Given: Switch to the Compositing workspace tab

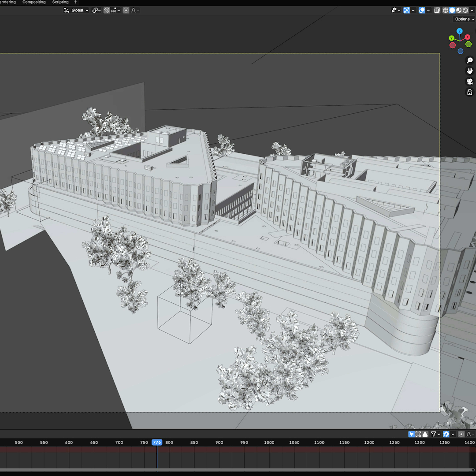Looking at the screenshot, I should pos(34,2).
